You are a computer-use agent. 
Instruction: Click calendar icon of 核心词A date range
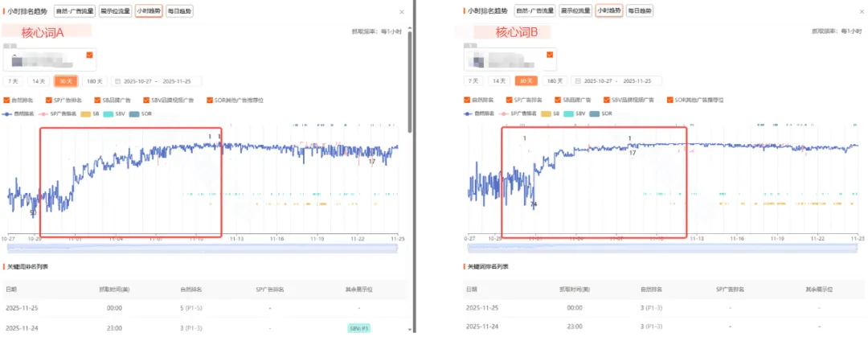coord(117,81)
